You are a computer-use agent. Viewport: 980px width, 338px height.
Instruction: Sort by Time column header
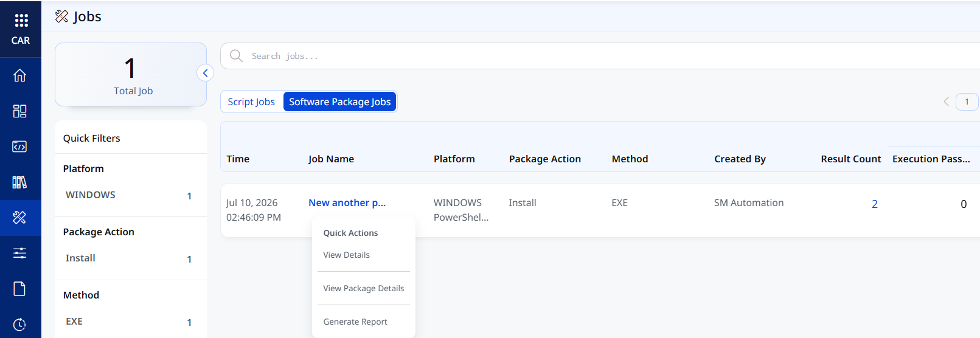tap(238, 159)
